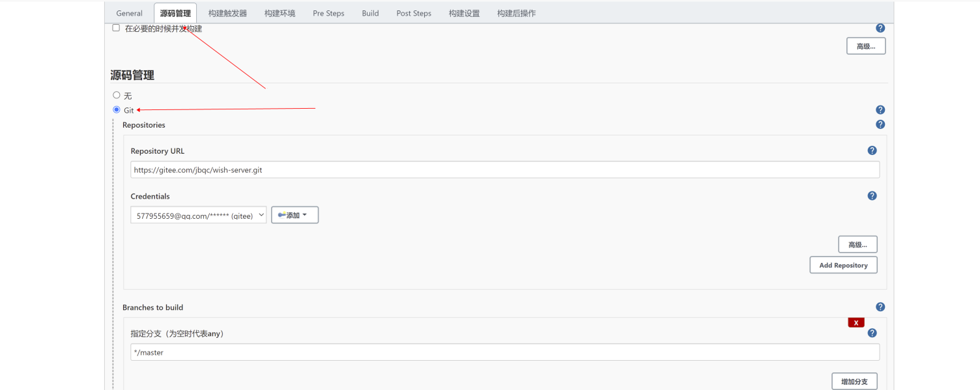Show help for Credentials field
Screen dimensions: 980x390
pyautogui.click(x=872, y=196)
